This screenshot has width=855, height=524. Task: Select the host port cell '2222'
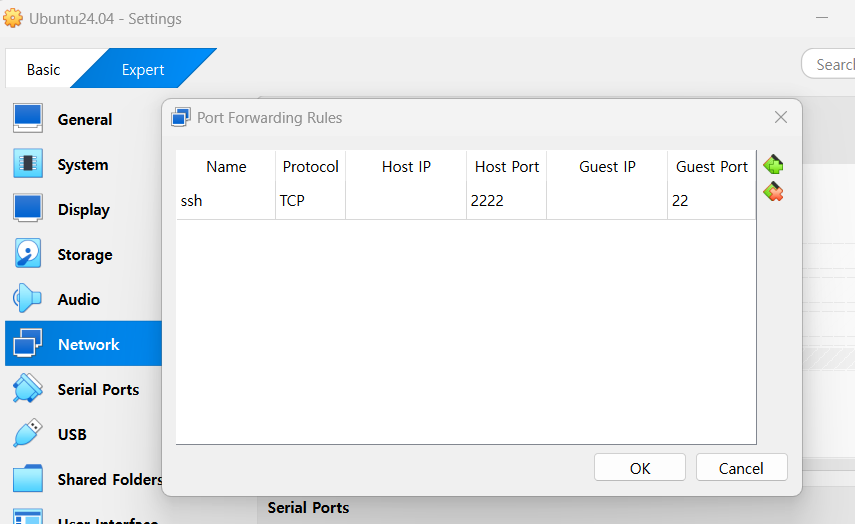pyautogui.click(x=507, y=201)
